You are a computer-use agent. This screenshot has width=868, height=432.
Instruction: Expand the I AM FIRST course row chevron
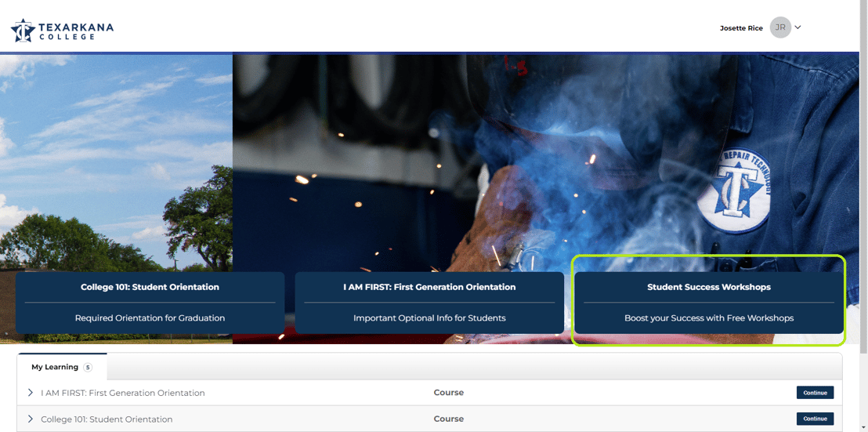tap(31, 393)
